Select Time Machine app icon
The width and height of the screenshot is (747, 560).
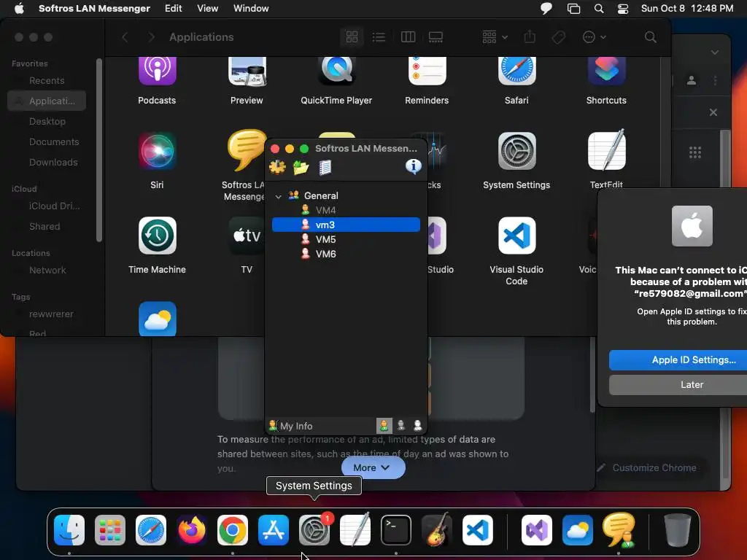[x=158, y=236]
